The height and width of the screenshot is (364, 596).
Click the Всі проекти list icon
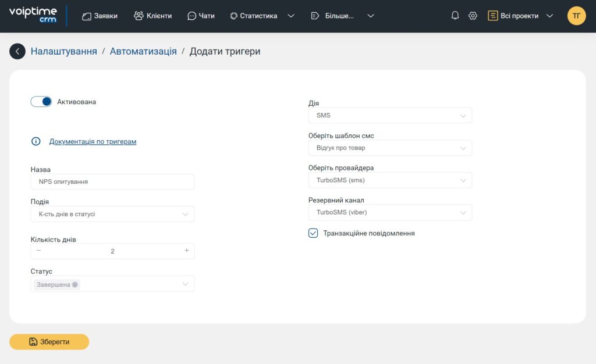tap(492, 16)
